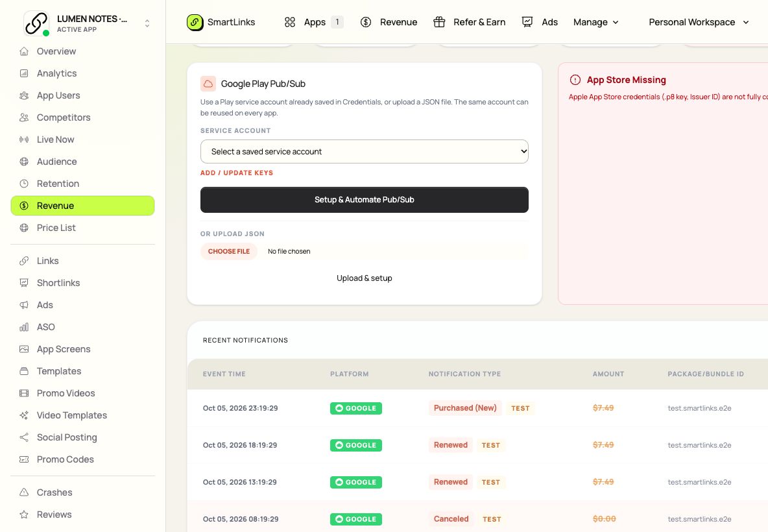This screenshot has height=532, width=768.
Task: Click the Analytics chart icon
Action: 24,73
